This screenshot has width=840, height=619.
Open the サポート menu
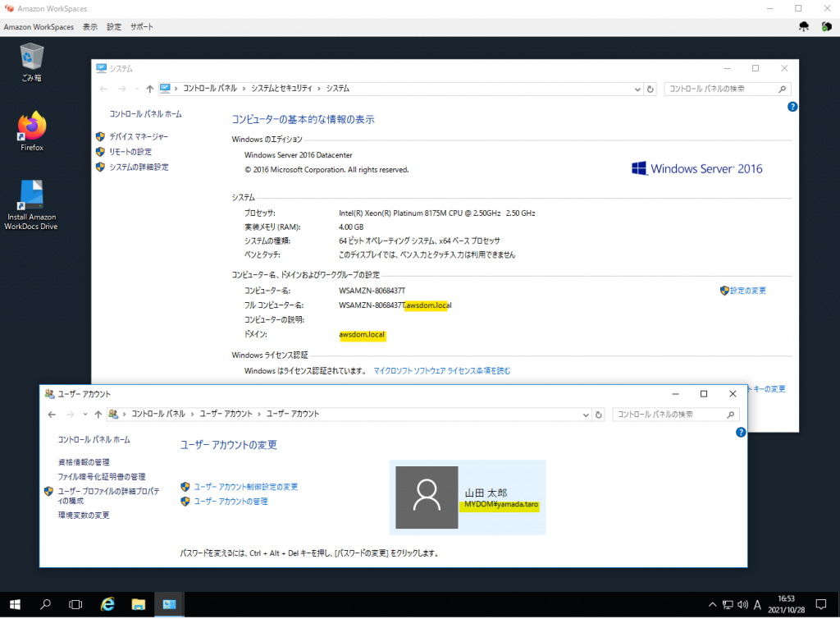pos(141,27)
